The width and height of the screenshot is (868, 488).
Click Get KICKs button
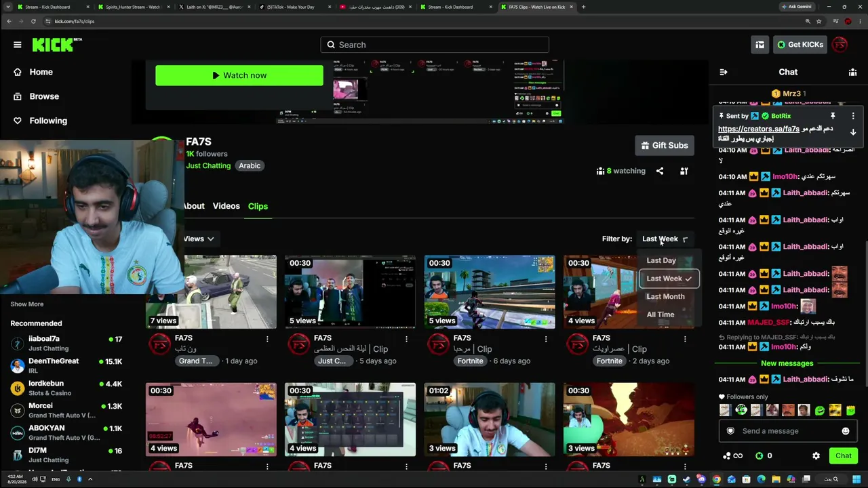pos(800,45)
